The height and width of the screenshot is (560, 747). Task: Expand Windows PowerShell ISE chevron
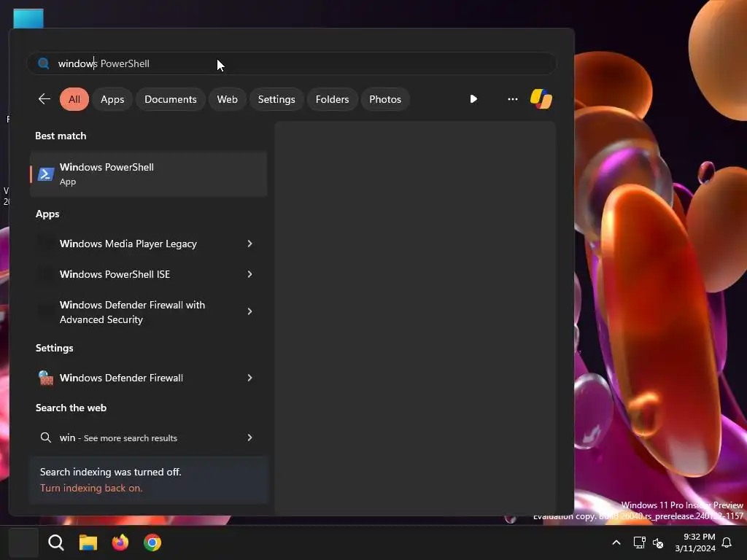pyautogui.click(x=249, y=274)
